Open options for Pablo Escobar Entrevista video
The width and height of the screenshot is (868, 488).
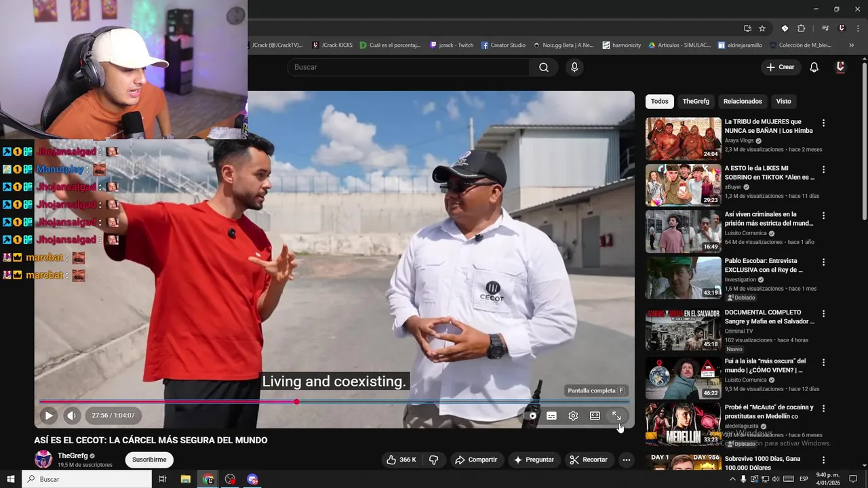click(x=824, y=262)
